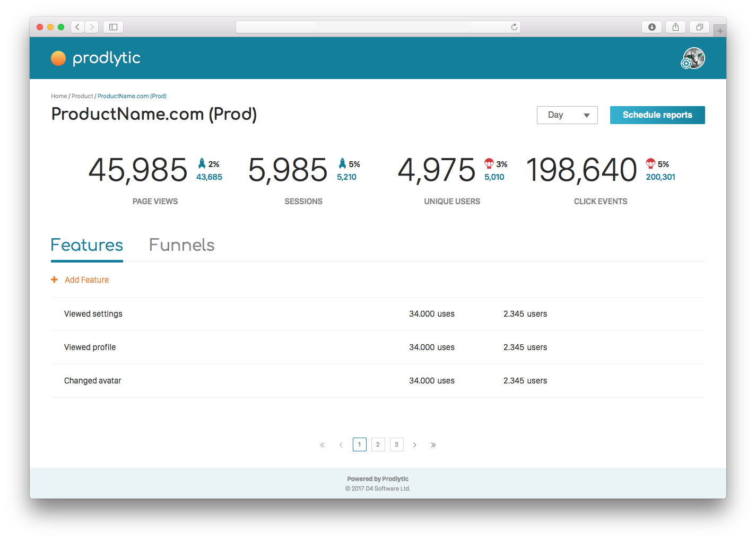Open a new browser tab with plus
Viewport: 756px width, 541px height.
point(720,31)
